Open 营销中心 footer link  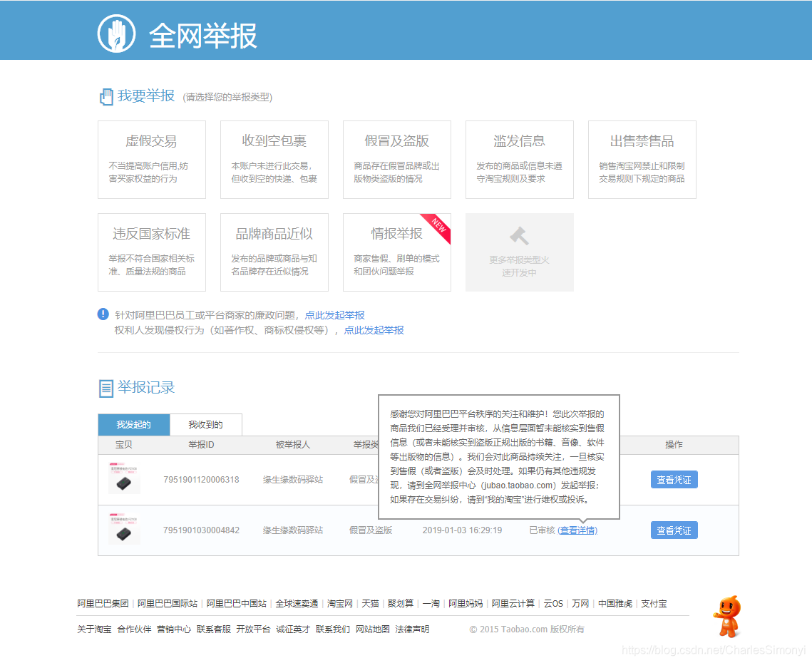pos(174,629)
